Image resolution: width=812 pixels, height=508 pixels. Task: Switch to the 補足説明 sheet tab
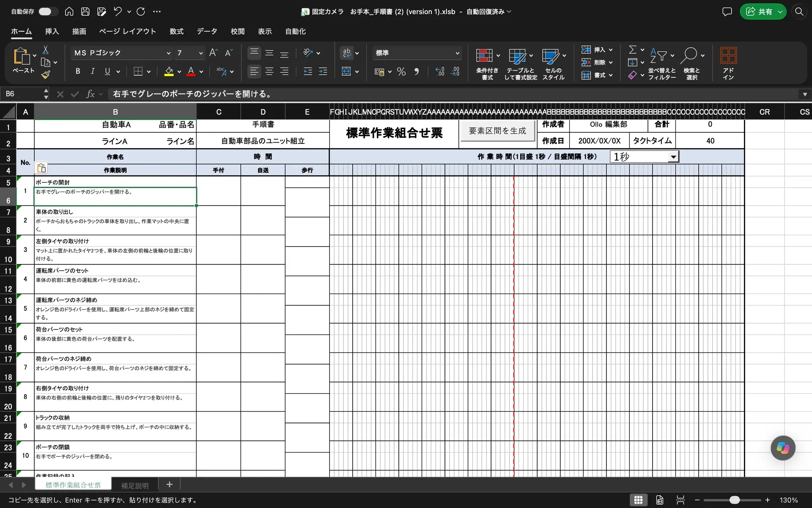[x=135, y=485]
